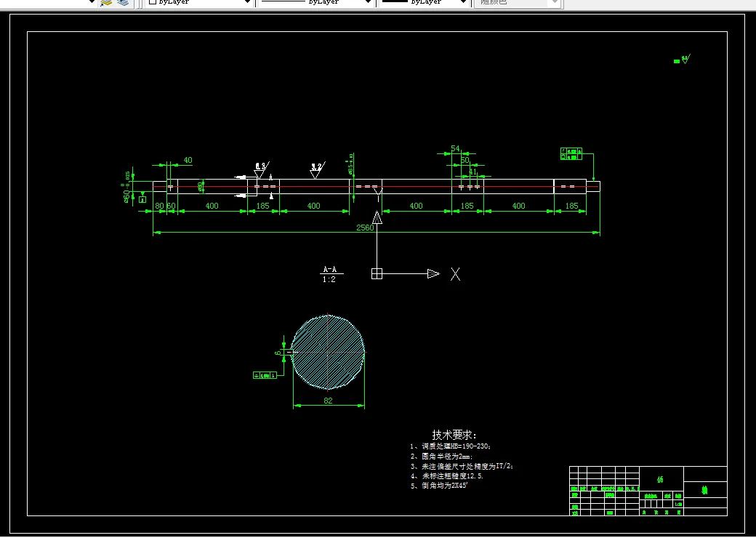Select the datum box below ⌀60

pos(142,200)
